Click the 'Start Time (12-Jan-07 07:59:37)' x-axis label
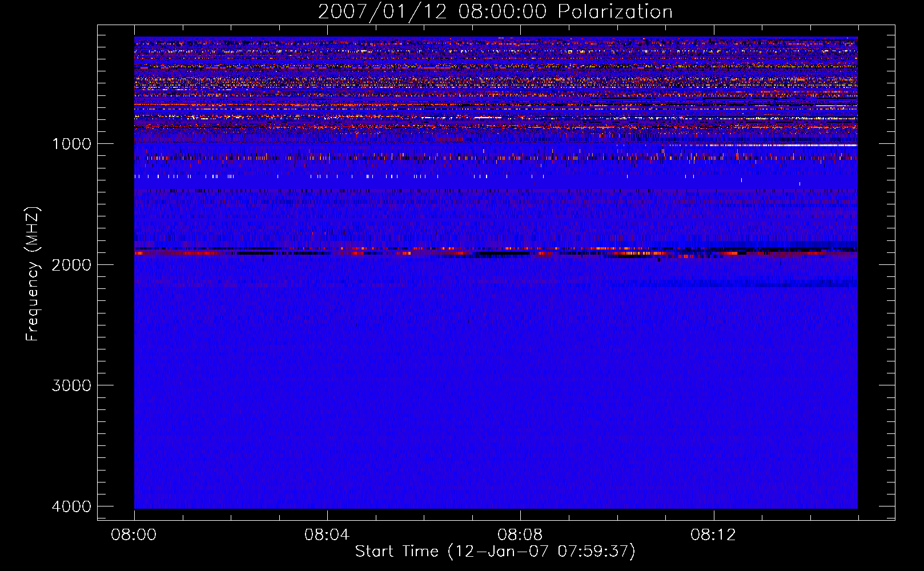Image resolution: width=924 pixels, height=571 pixels. (x=495, y=552)
